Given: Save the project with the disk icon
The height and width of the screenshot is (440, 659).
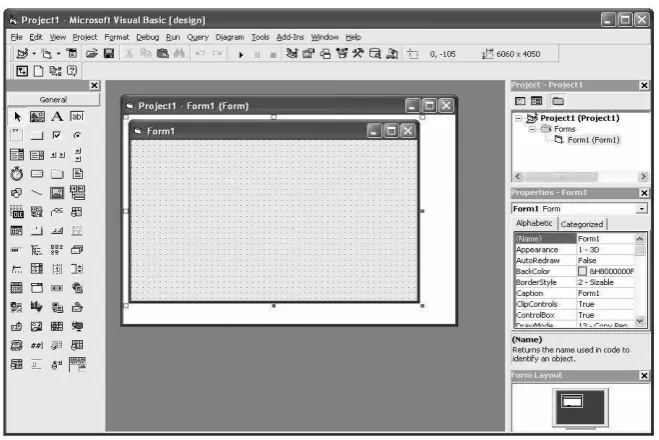Looking at the screenshot, I should click(x=109, y=53).
